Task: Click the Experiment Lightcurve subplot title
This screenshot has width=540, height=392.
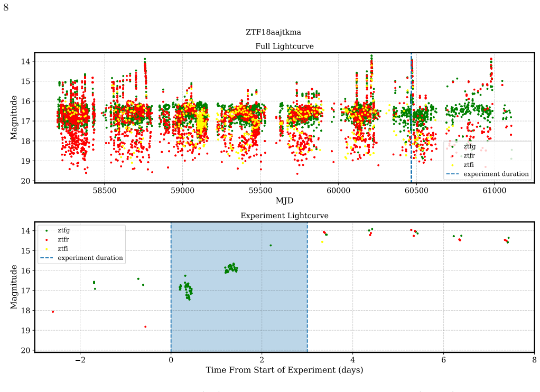Action: (x=284, y=216)
